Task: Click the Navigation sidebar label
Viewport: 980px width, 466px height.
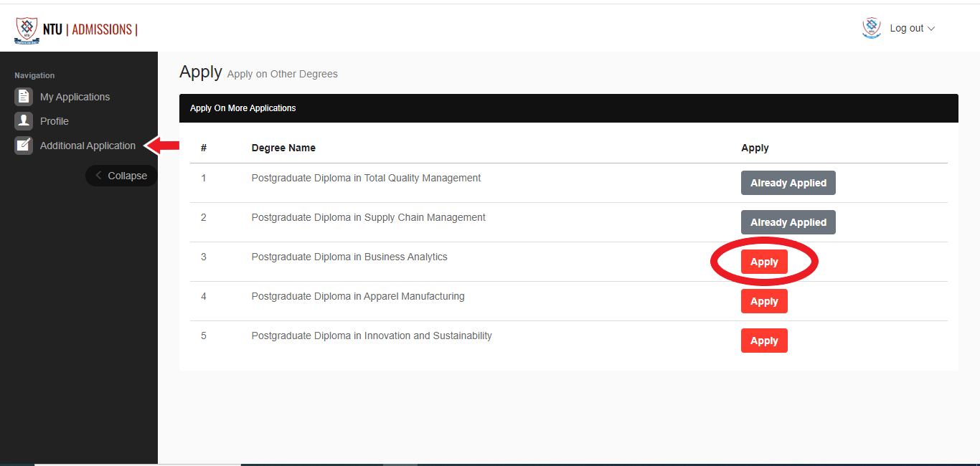Action: point(34,75)
